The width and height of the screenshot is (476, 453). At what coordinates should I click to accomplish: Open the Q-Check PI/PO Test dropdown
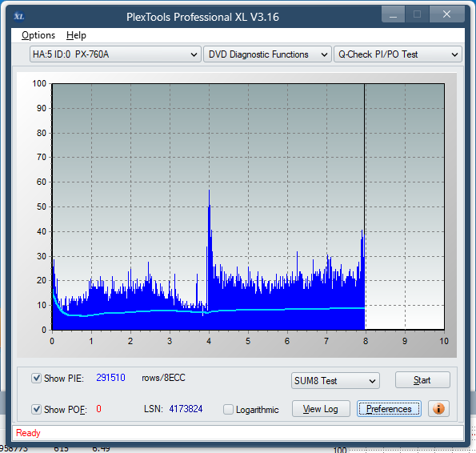tap(398, 54)
